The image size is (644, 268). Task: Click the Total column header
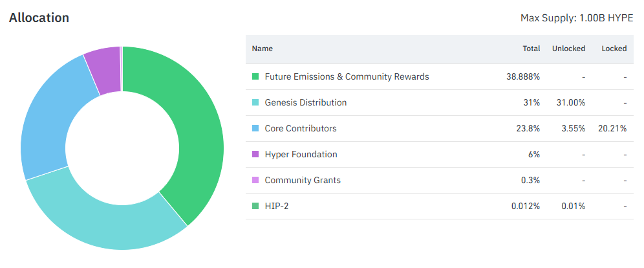[x=531, y=49]
